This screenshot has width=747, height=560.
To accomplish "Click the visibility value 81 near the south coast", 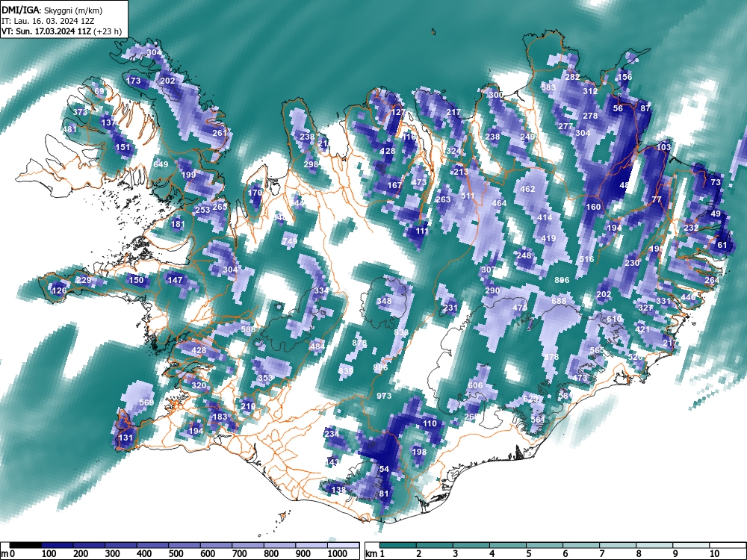I will (x=384, y=494).
